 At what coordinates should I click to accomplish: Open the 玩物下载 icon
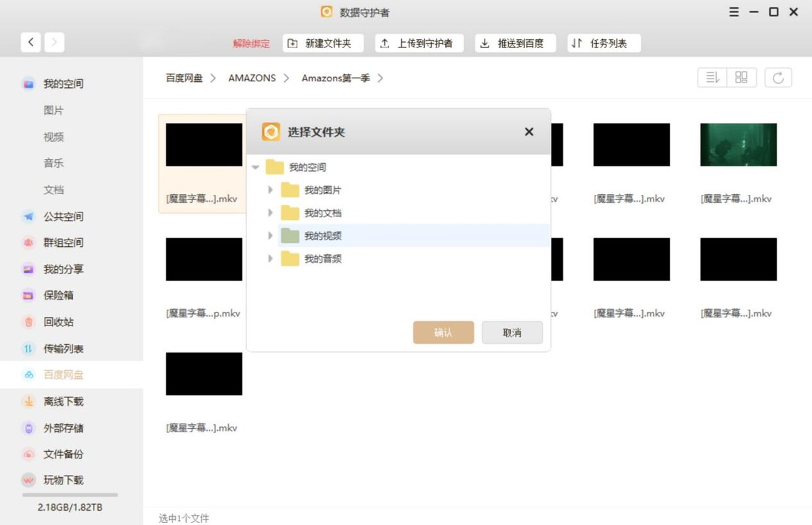point(28,480)
